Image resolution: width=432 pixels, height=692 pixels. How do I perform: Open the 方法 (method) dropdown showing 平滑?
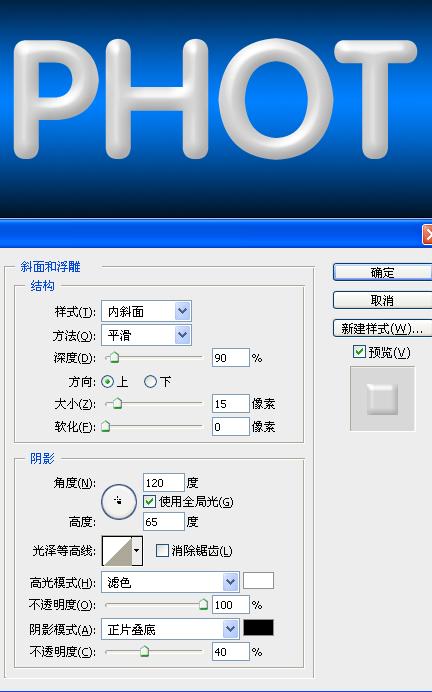point(146,335)
